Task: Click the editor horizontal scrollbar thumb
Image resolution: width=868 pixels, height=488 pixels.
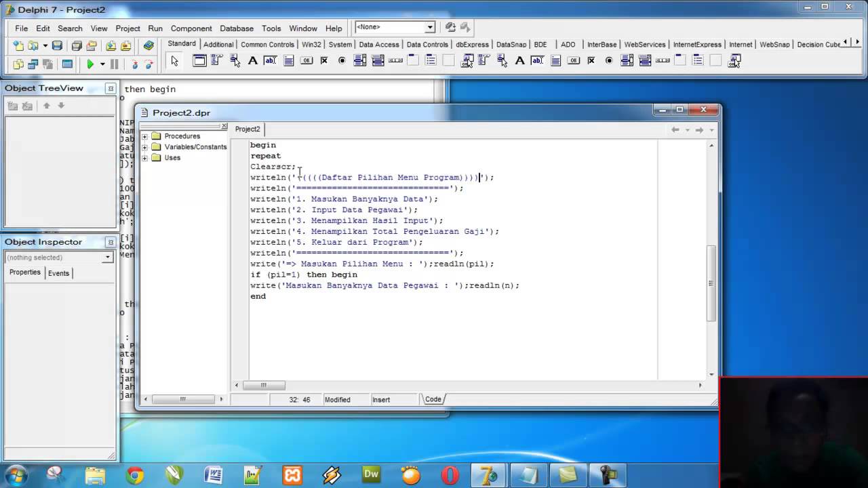Action: click(264, 385)
